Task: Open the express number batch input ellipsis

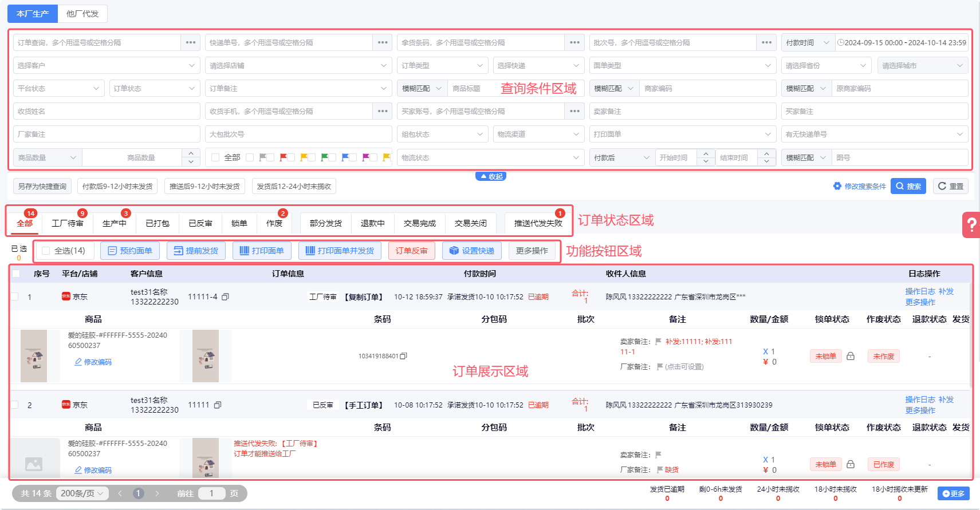Action: tap(383, 42)
